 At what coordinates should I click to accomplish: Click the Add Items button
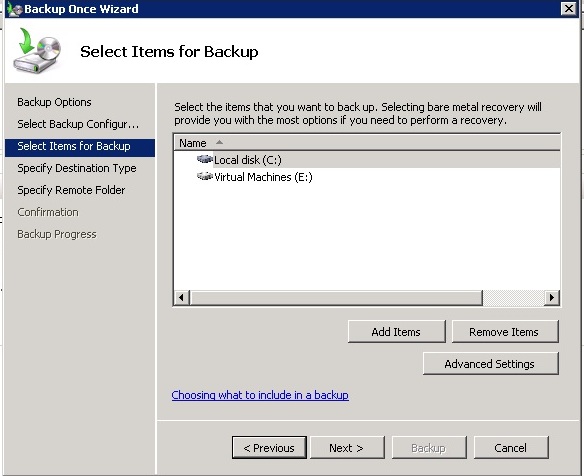point(396,331)
